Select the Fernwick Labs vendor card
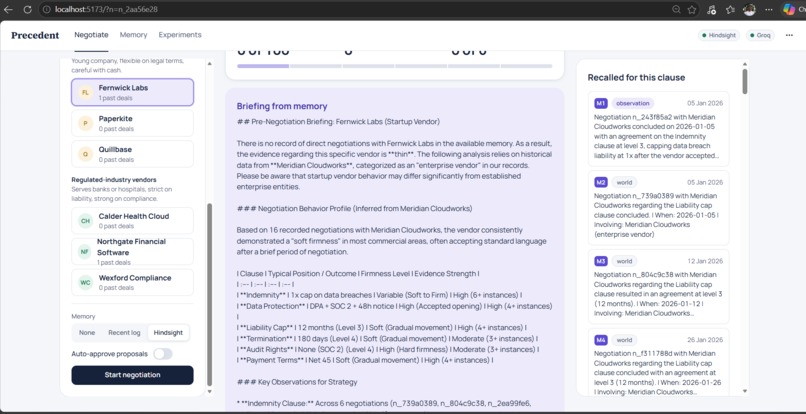The image size is (806, 414). pyautogui.click(x=133, y=93)
